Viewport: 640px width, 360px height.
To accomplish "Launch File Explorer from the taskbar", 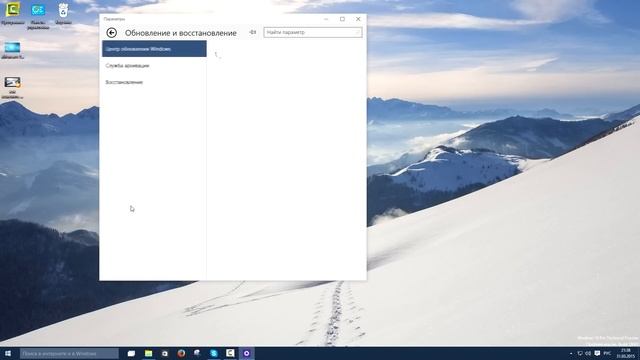I will click(148, 353).
